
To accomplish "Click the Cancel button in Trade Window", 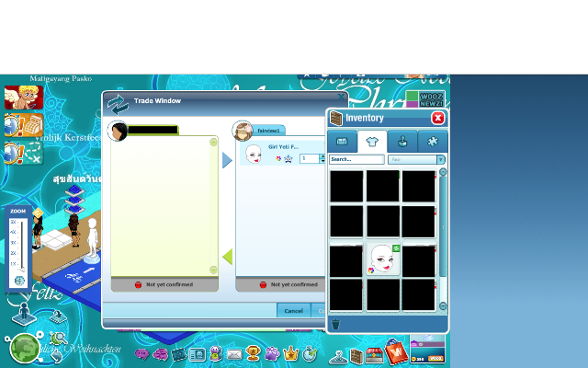I will coord(293,311).
